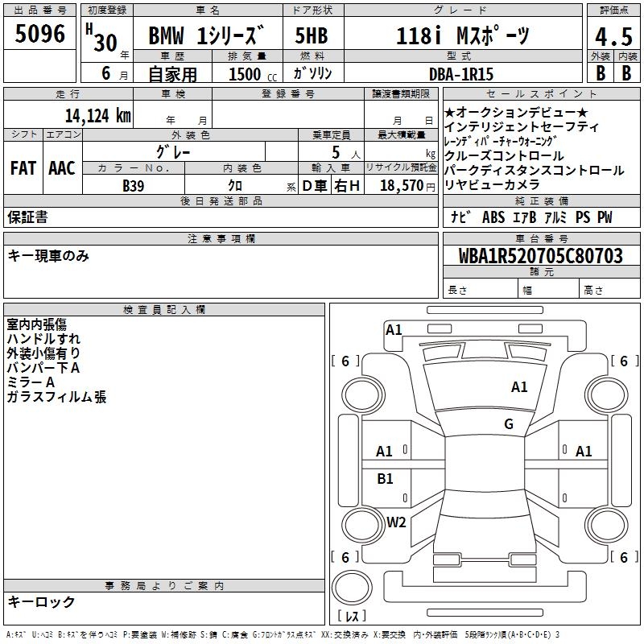
Task: Select the B1 dent mark on door
Action: point(385,478)
